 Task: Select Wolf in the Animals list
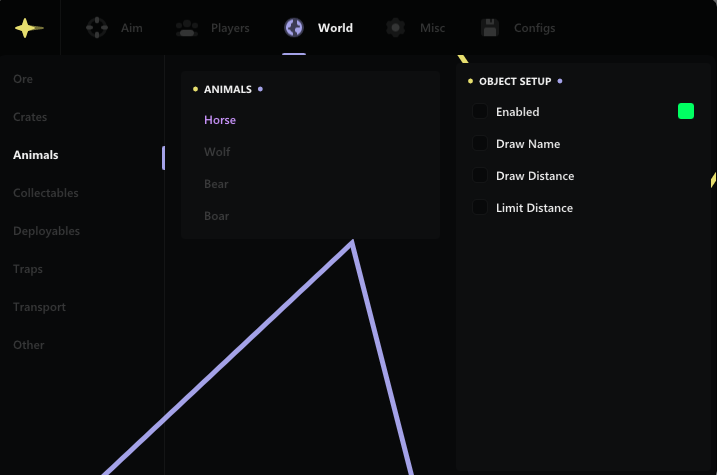pyautogui.click(x=217, y=152)
